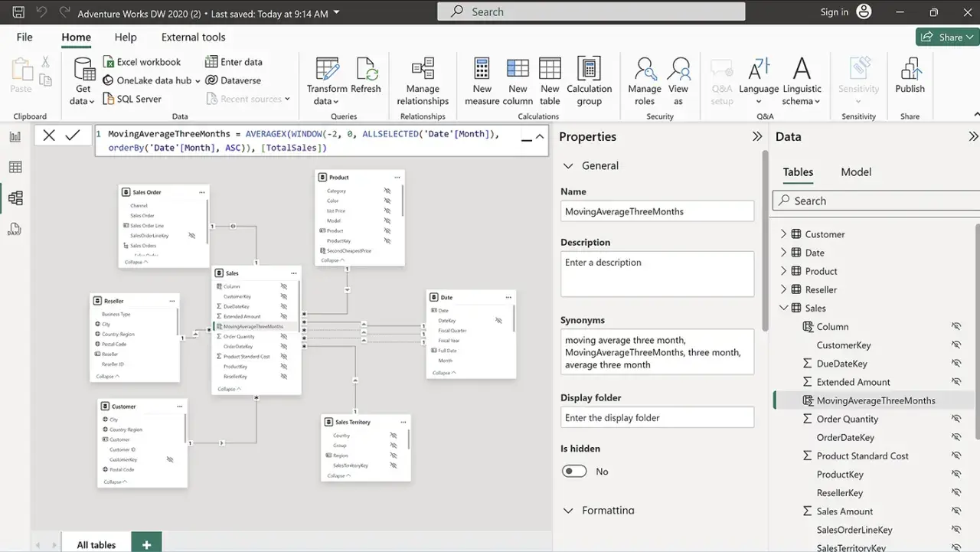This screenshot has width=980, height=552.
Task: Add a new layout tab with plus
Action: (x=146, y=544)
